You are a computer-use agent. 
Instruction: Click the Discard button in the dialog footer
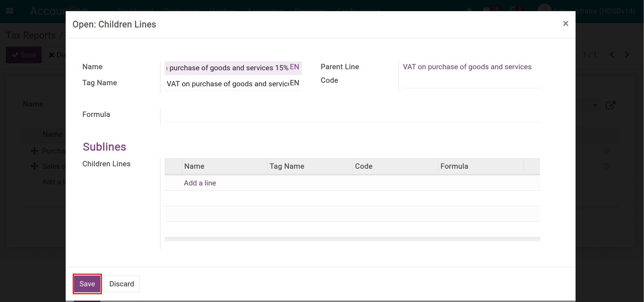122,284
